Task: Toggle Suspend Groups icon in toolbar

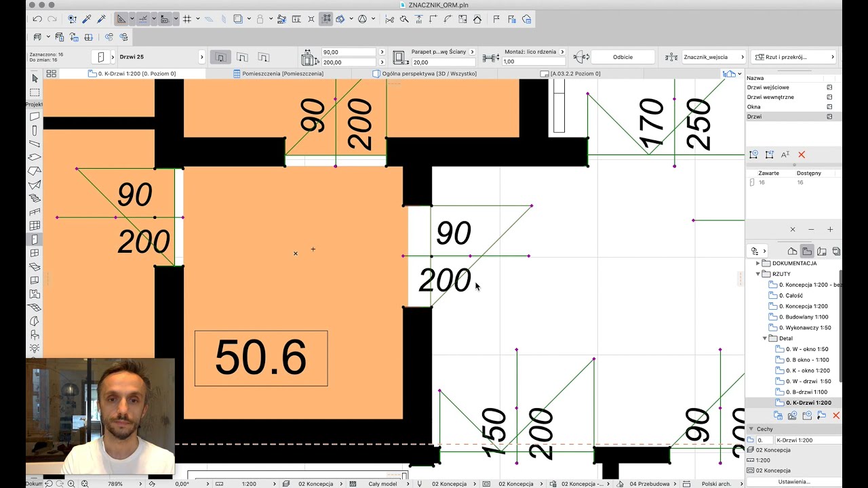Action: click(x=326, y=19)
